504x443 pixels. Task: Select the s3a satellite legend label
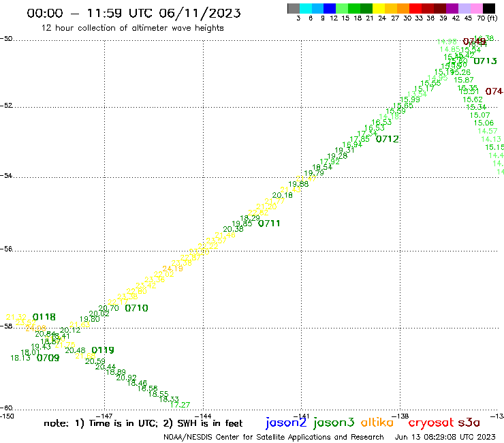coord(469,423)
